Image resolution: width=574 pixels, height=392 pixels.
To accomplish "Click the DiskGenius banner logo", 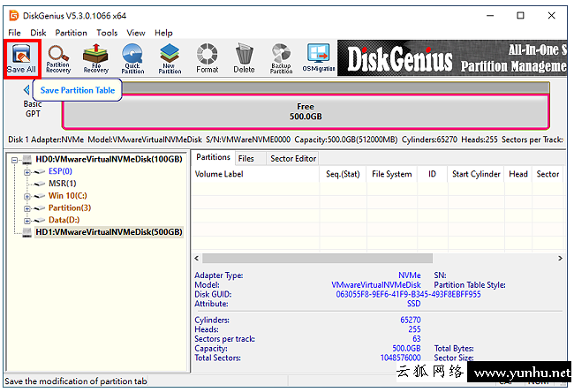I will click(400, 58).
